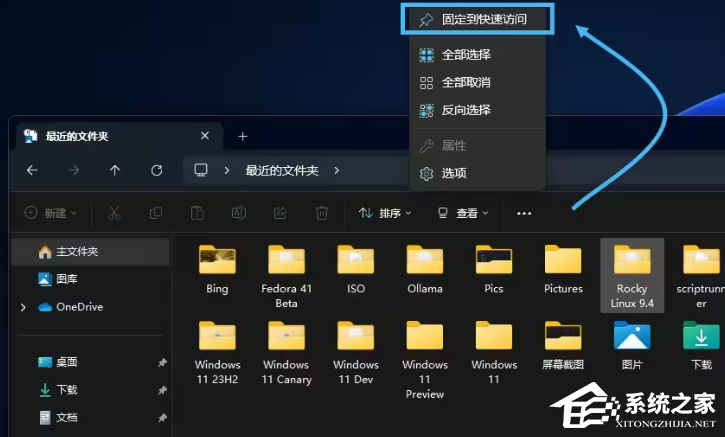Select the Ollama folder
The height and width of the screenshot is (437, 725).
[x=425, y=270]
